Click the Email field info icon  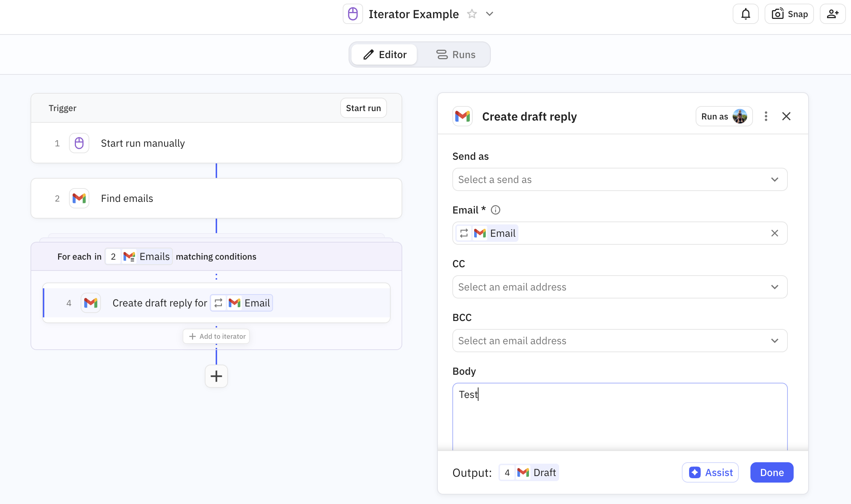point(495,210)
